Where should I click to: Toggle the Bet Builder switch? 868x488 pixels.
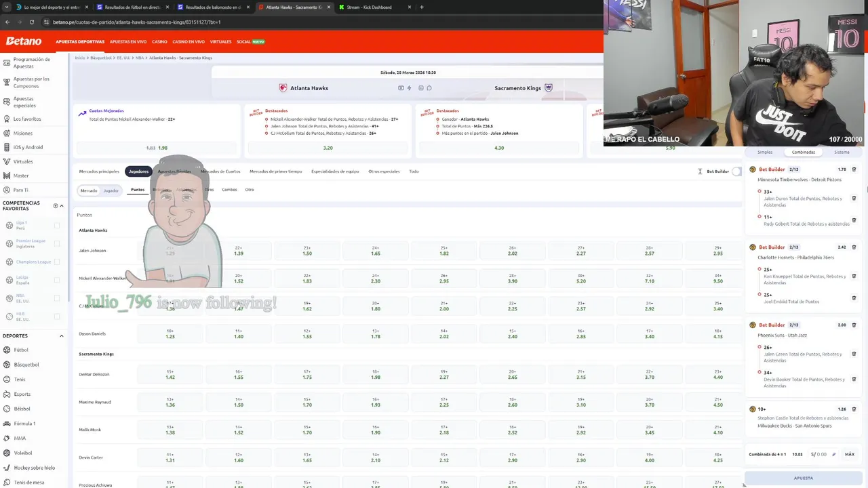(736, 171)
